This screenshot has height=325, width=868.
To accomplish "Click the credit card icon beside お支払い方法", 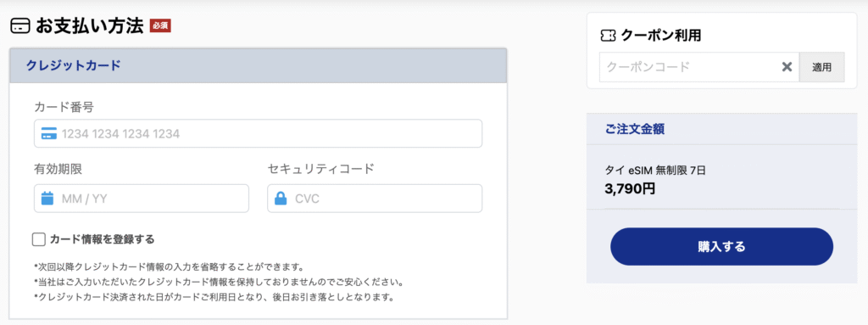I will [20, 26].
